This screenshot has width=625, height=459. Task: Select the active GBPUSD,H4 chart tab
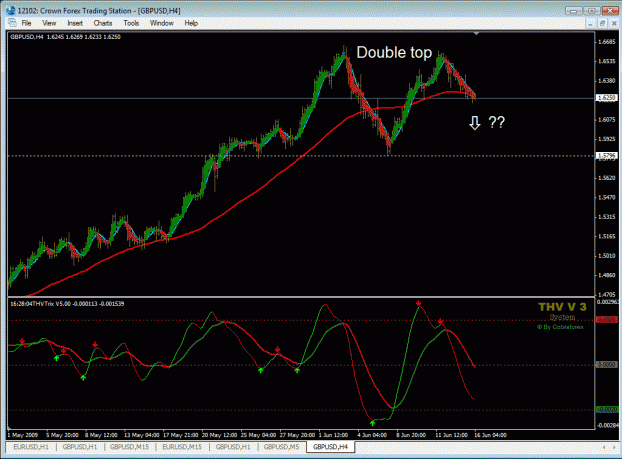click(330, 447)
